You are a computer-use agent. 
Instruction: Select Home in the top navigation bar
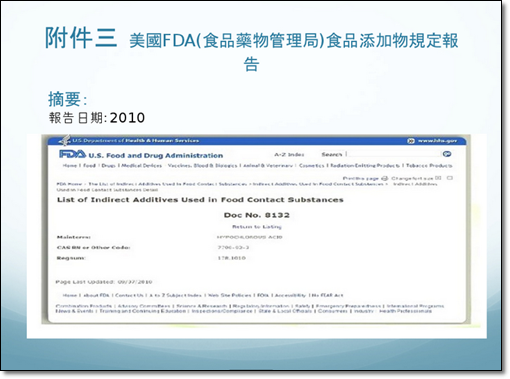[70, 166]
